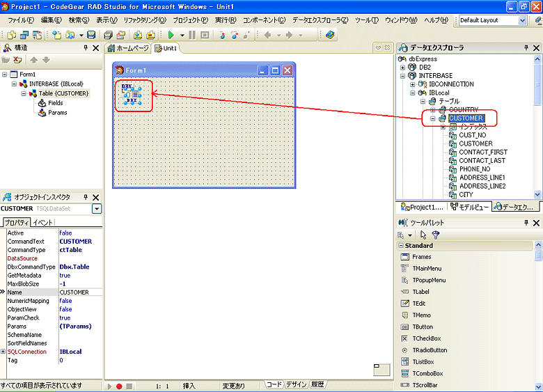Close the ツールパレット panel
The height and width of the screenshot is (392, 543).
pyautogui.click(x=537, y=223)
